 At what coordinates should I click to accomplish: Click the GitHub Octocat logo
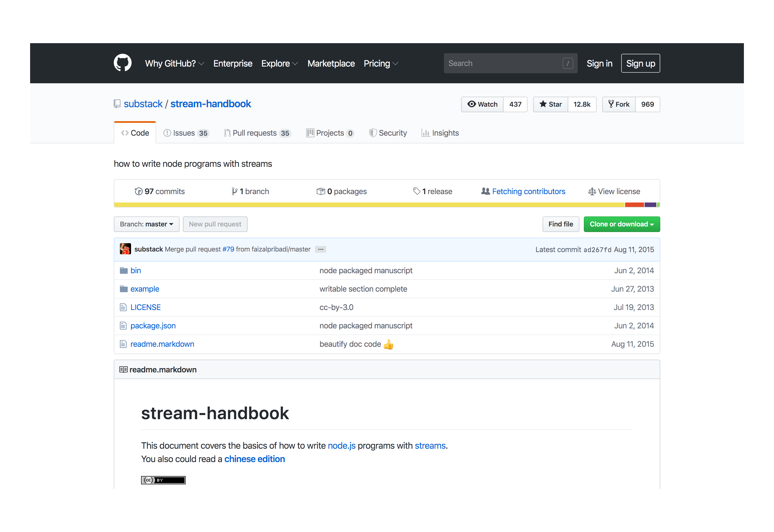pyautogui.click(x=122, y=63)
